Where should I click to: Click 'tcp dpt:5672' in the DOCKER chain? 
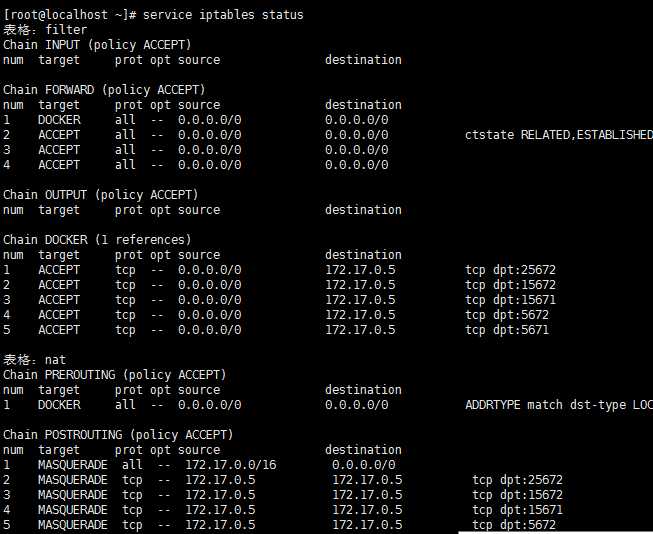pos(507,314)
